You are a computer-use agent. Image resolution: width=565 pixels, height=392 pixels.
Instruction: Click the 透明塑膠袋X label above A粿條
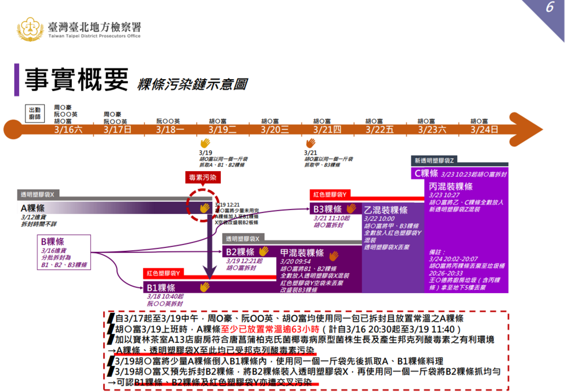click(40, 194)
